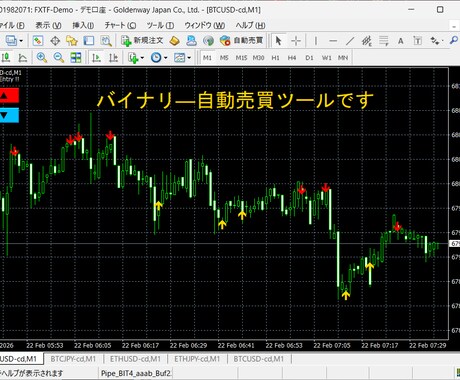Expand the new chart dropdown arrow
This screenshot has height=380, width=460.
pyautogui.click(x=21, y=41)
